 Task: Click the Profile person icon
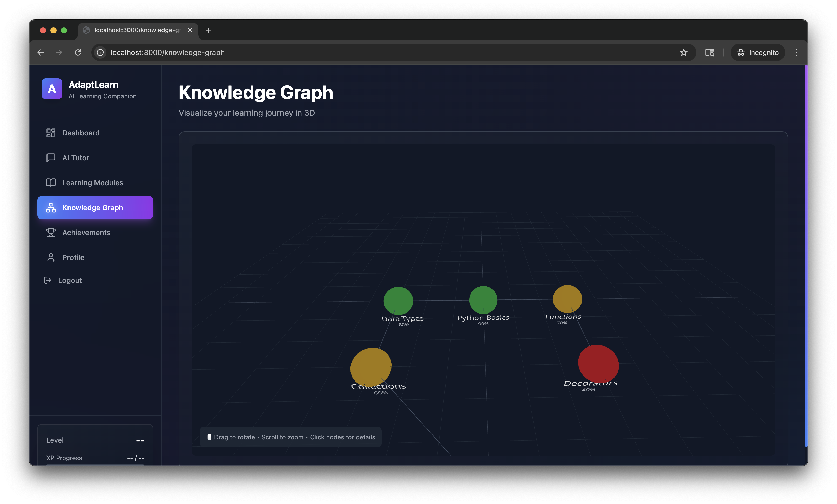click(x=51, y=257)
